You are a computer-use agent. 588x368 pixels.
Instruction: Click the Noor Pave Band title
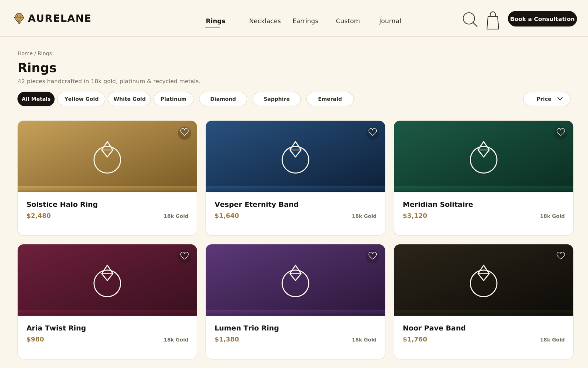point(434,328)
